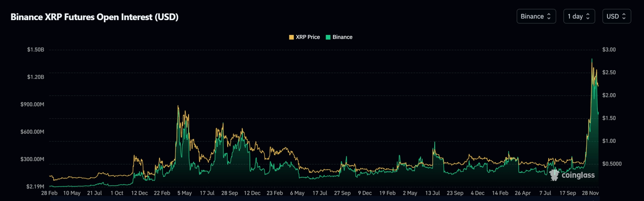Toggle the XRP Price series legend label
Image resolution: width=644 pixels, height=201 pixels.
pos(308,37)
